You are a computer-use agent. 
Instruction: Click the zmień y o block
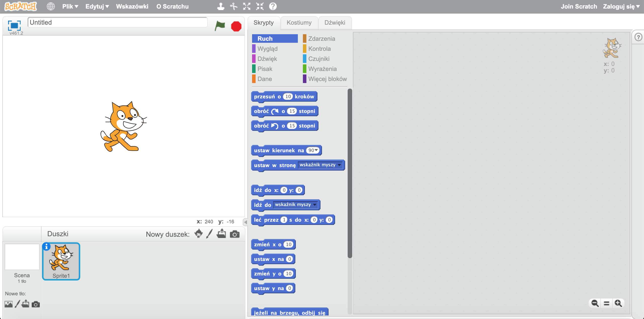tap(273, 274)
